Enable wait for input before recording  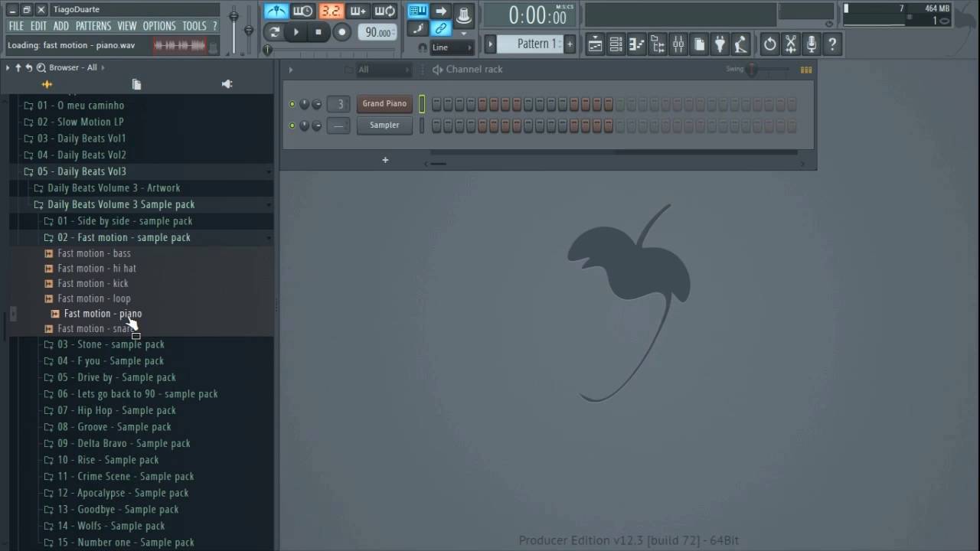click(x=303, y=11)
